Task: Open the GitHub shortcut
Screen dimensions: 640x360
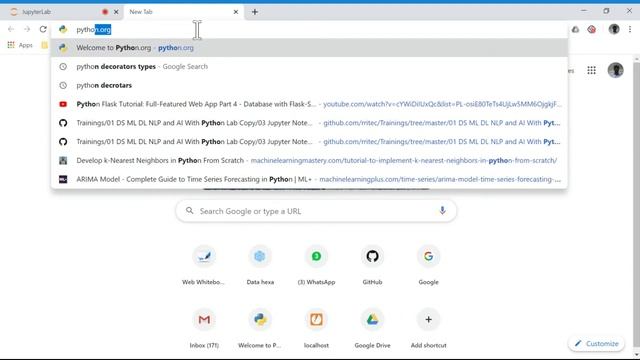Action: point(372,264)
